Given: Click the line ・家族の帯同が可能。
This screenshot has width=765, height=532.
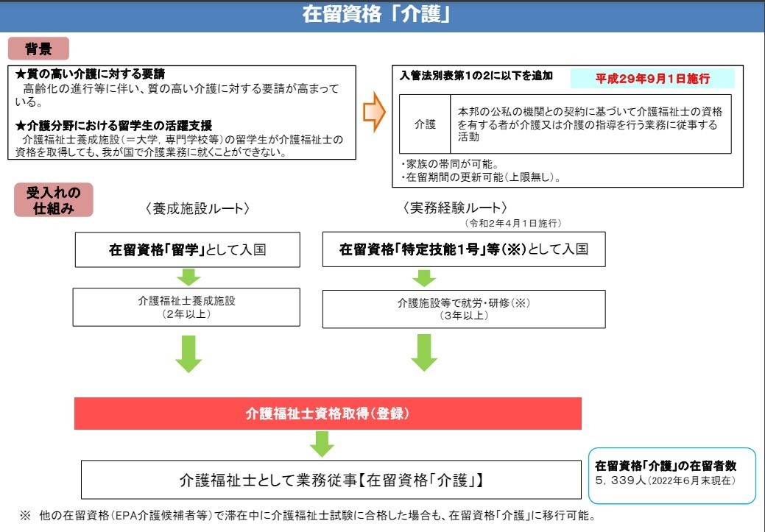Looking at the screenshot, I should [450, 164].
